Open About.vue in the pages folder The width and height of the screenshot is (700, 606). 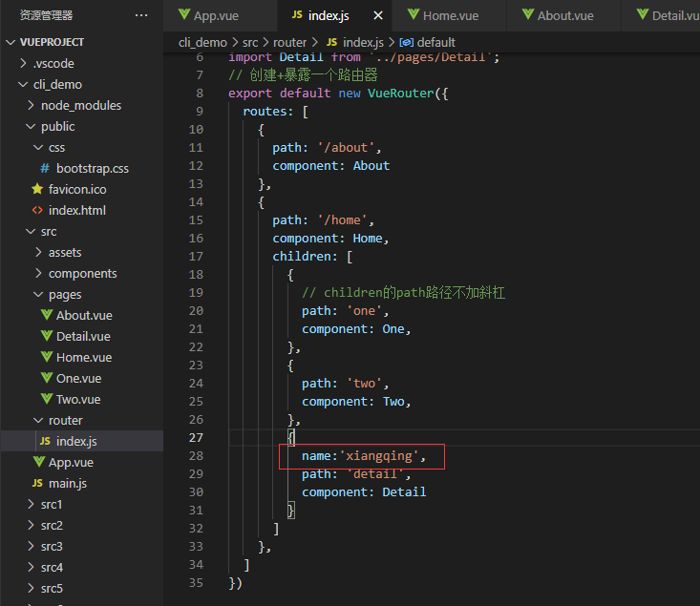tap(82, 316)
